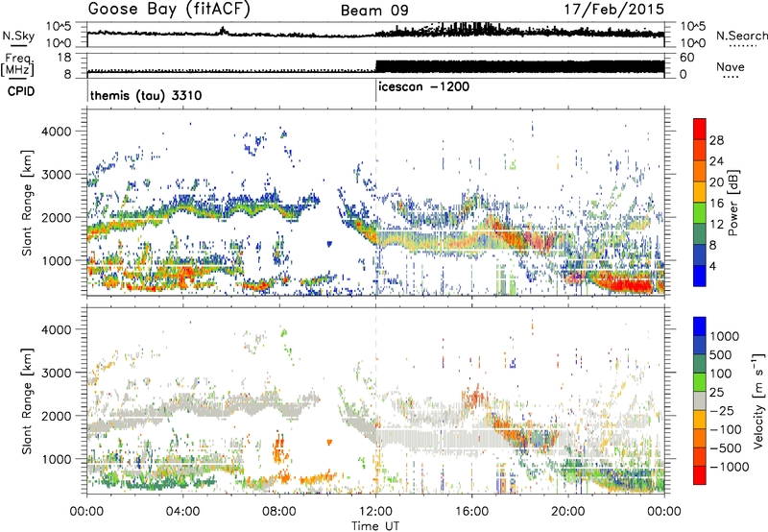Viewport: 768px width, 532px height.
Task: Select the 'N.Sky' legend label
Action: (18, 36)
